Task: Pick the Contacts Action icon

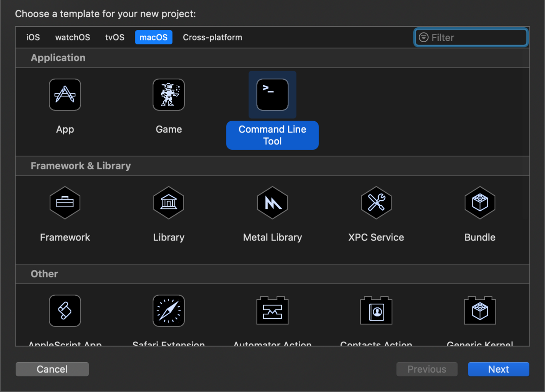Action: 376,310
